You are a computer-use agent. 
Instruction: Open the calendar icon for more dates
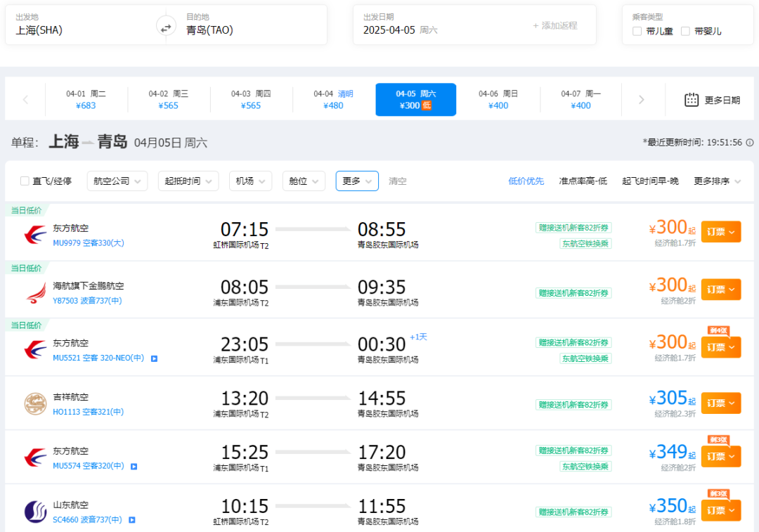pyautogui.click(x=692, y=100)
